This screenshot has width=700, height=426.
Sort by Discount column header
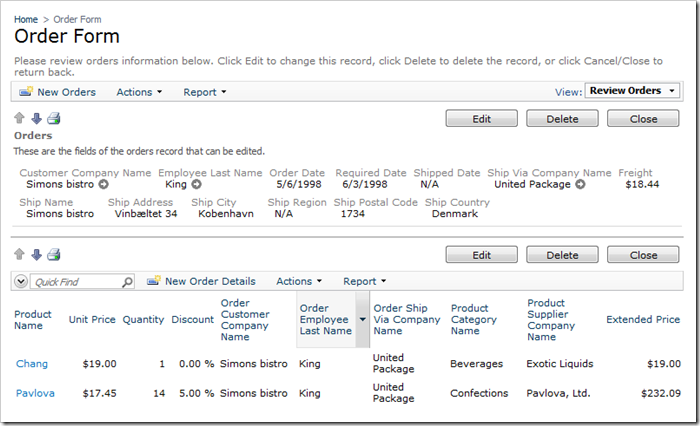[193, 319]
